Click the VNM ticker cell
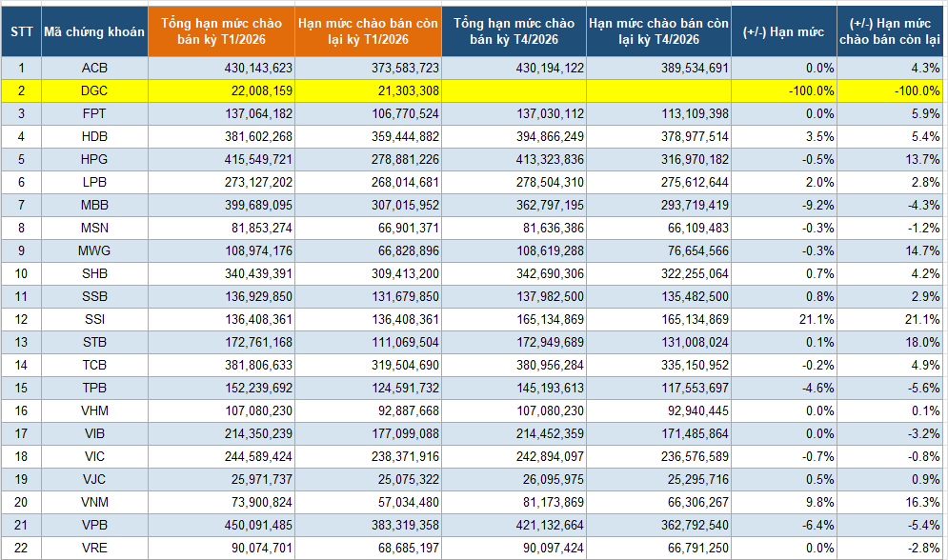This screenshot has height=560, width=948. (x=94, y=502)
